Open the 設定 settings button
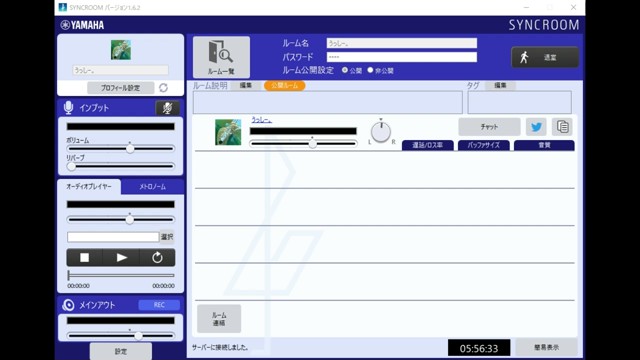 [x=121, y=351]
